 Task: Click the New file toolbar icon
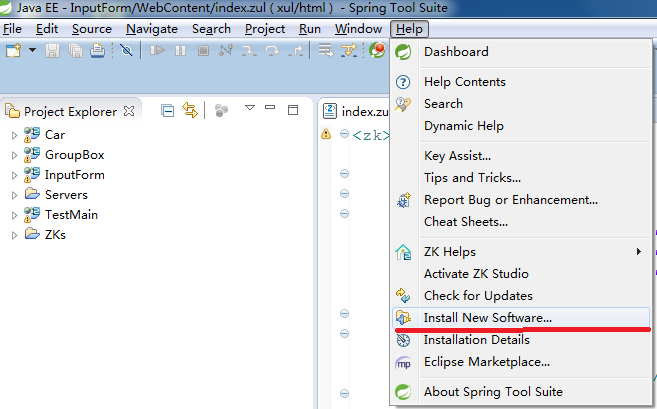coord(13,51)
